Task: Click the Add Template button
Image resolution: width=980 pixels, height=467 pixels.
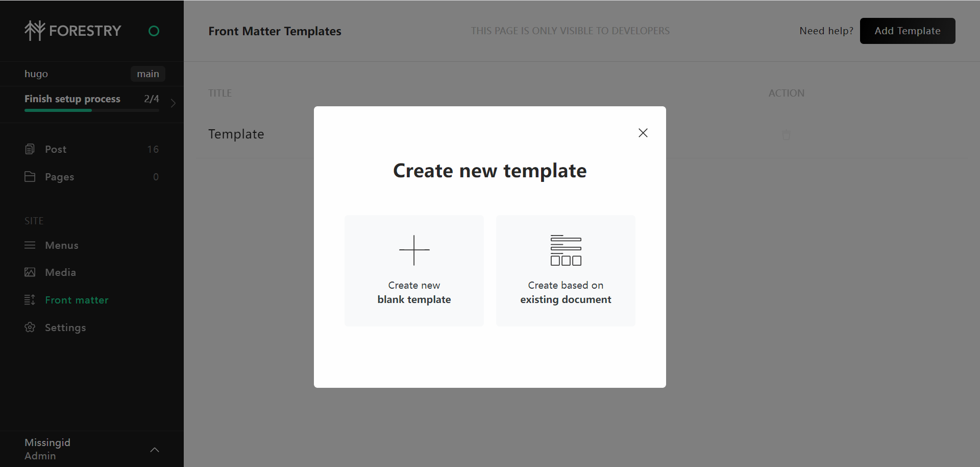Action: tap(907, 31)
